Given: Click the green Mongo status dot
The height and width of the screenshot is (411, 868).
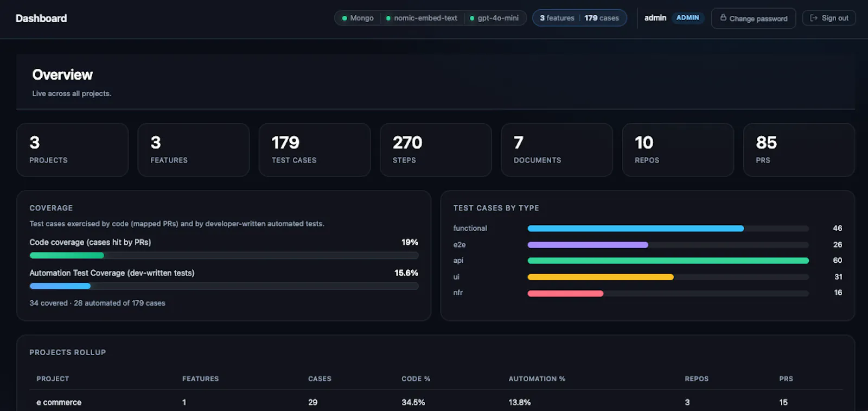Looking at the screenshot, I should pos(344,18).
